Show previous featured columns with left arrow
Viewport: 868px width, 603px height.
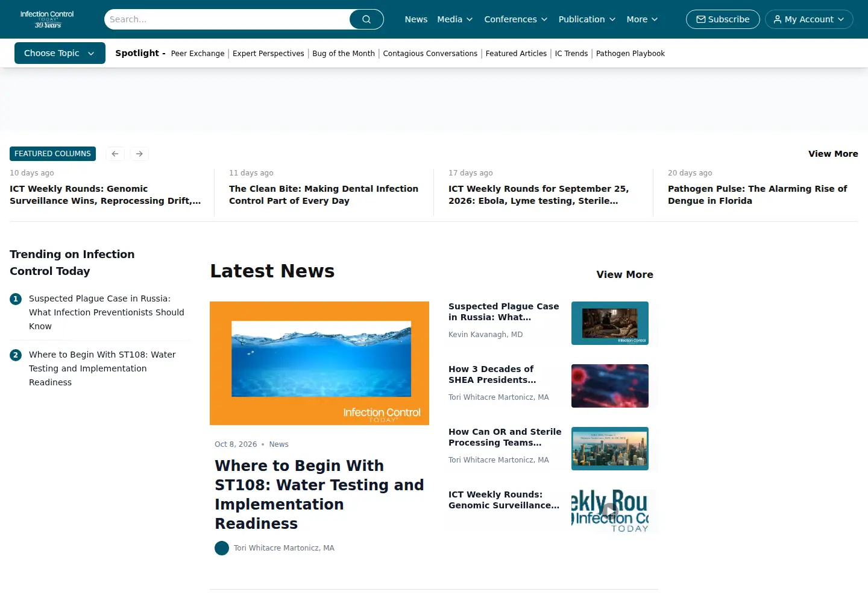coord(115,154)
